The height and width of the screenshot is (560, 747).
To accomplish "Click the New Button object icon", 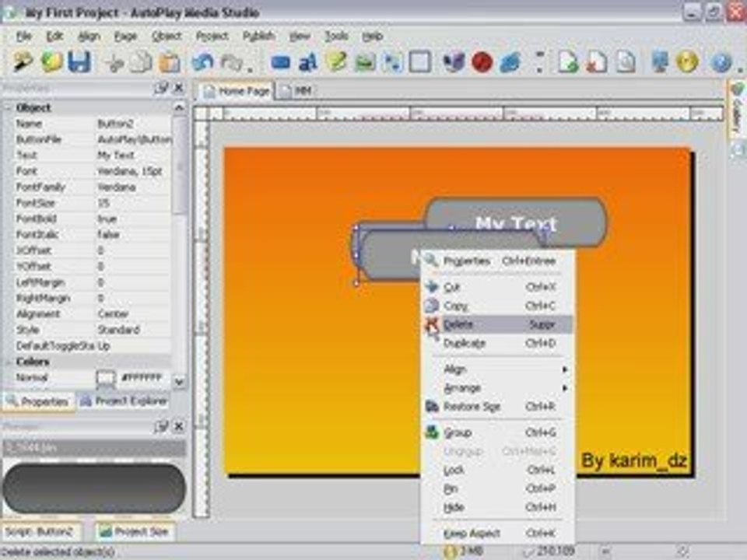I will pyautogui.click(x=281, y=62).
